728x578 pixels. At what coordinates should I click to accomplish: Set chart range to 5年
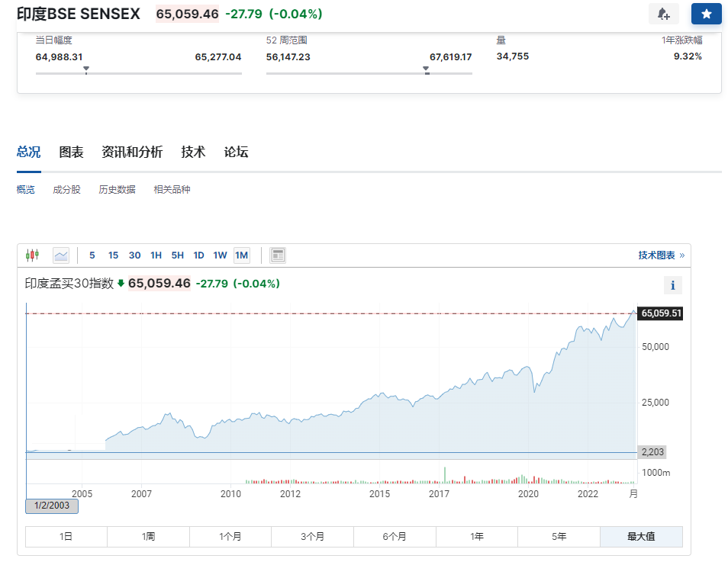click(559, 537)
